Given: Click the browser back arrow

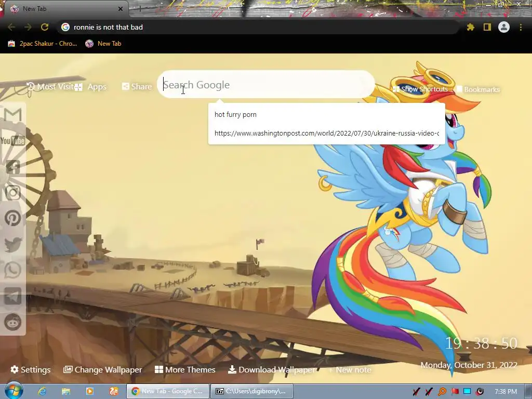Looking at the screenshot, I should click(11, 27).
